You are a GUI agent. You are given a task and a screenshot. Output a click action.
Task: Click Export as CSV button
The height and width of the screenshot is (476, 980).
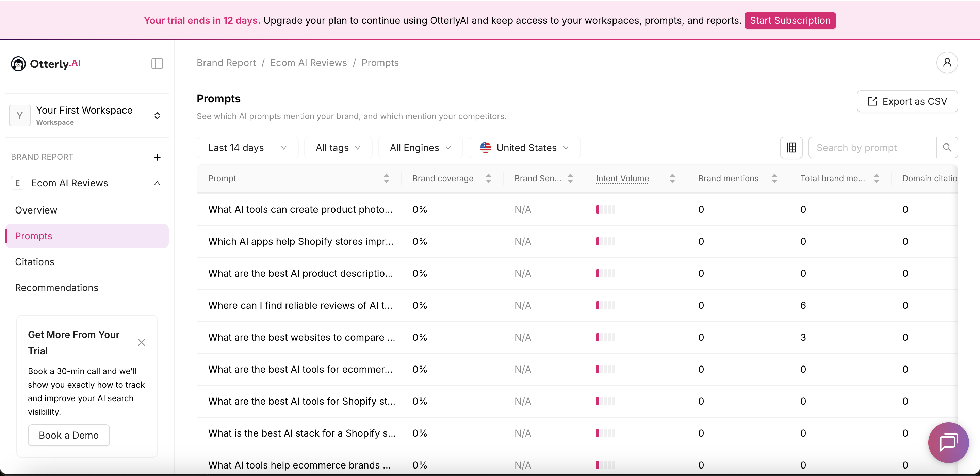(907, 102)
